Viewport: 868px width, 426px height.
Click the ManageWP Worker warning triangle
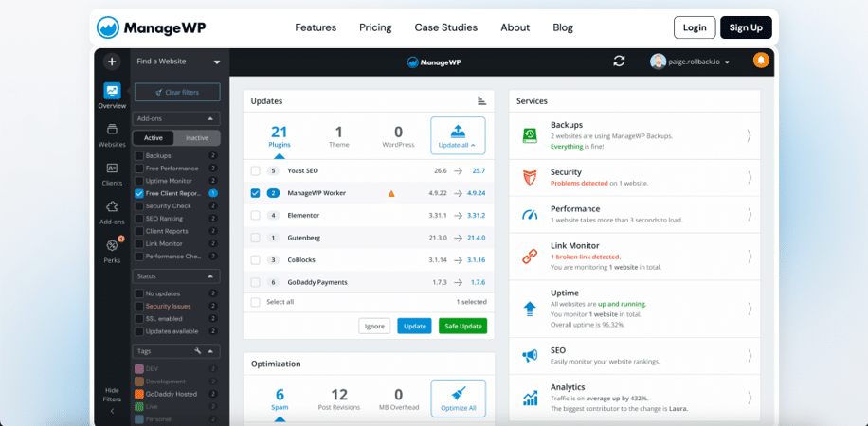click(x=391, y=194)
